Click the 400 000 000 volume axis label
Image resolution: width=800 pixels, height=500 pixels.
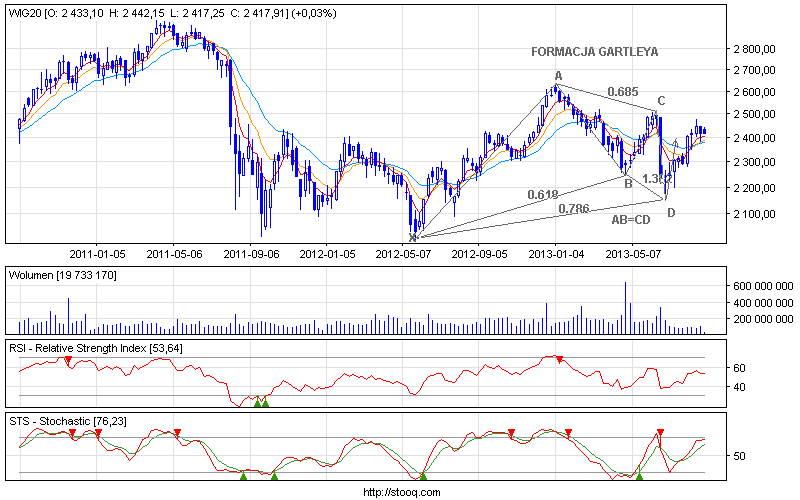[x=763, y=303]
